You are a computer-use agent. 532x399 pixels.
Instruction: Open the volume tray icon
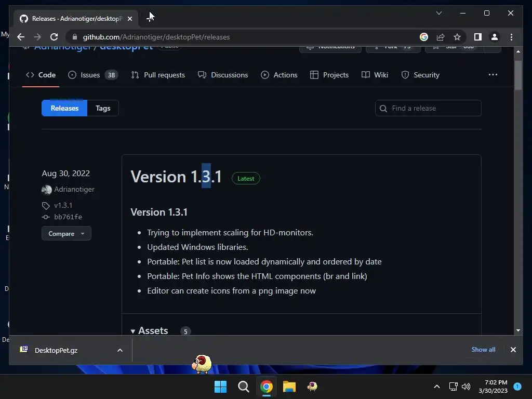pyautogui.click(x=466, y=387)
